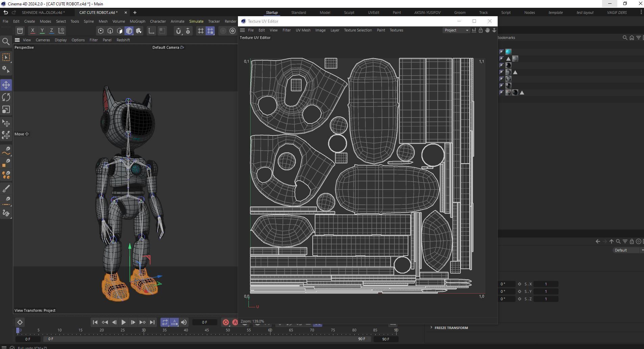This screenshot has height=349, width=644.
Task: Open render settings gear icon in toolbar
Action: tap(233, 31)
